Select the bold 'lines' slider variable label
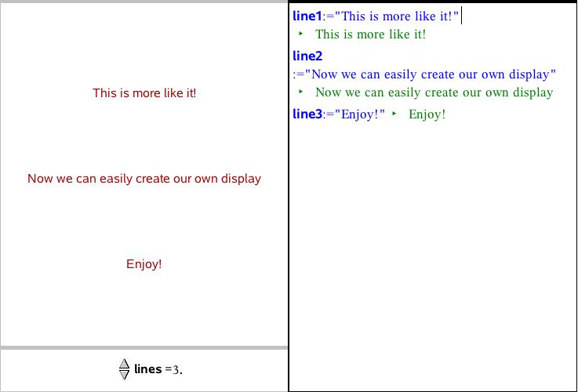This screenshot has width=578, height=392. coord(148,369)
